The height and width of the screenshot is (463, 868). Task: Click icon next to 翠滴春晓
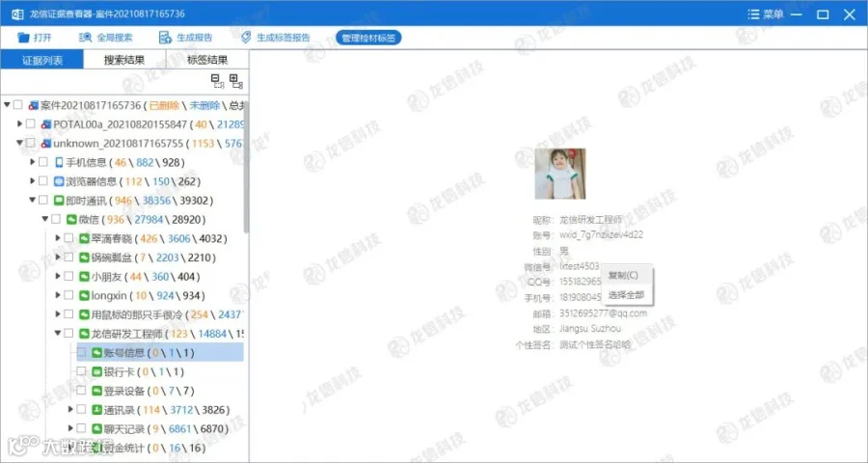(84, 238)
